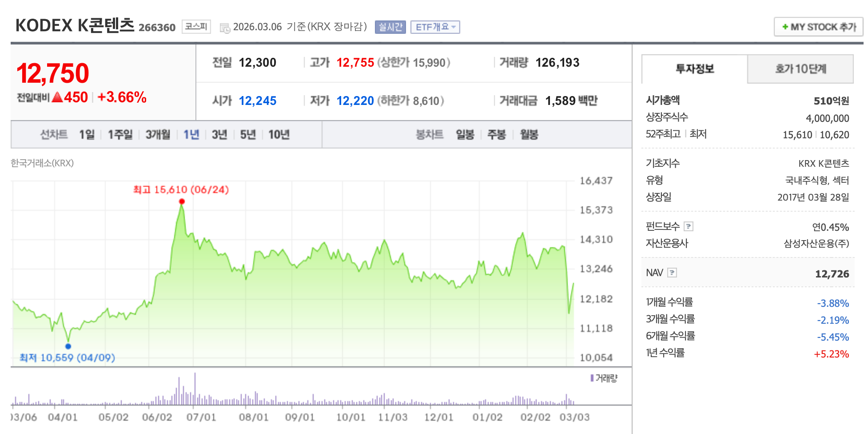Click the 1개월 수익률 value -3.88%
Viewport: 868px width, 434px height.
point(833,303)
